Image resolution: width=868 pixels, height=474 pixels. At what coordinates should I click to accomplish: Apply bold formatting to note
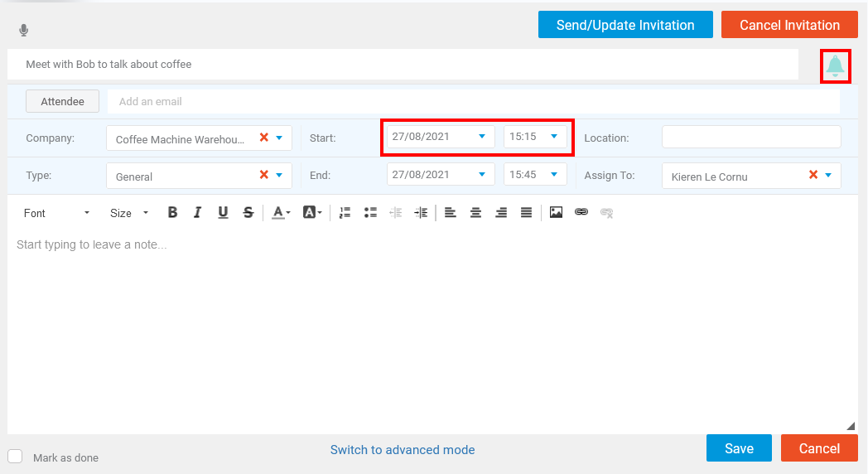173,213
